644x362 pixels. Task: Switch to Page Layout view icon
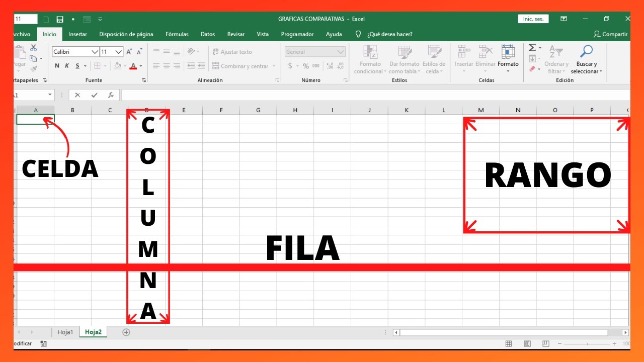(527, 343)
